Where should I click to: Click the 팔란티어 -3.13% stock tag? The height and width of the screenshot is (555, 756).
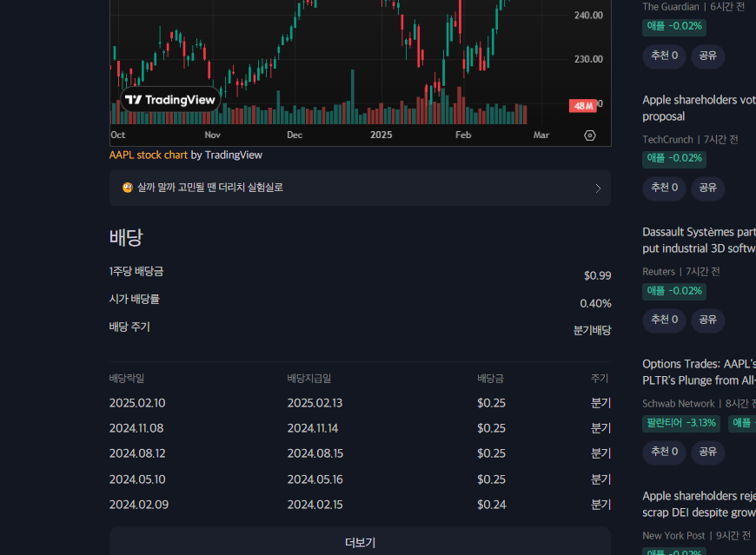coord(680,423)
